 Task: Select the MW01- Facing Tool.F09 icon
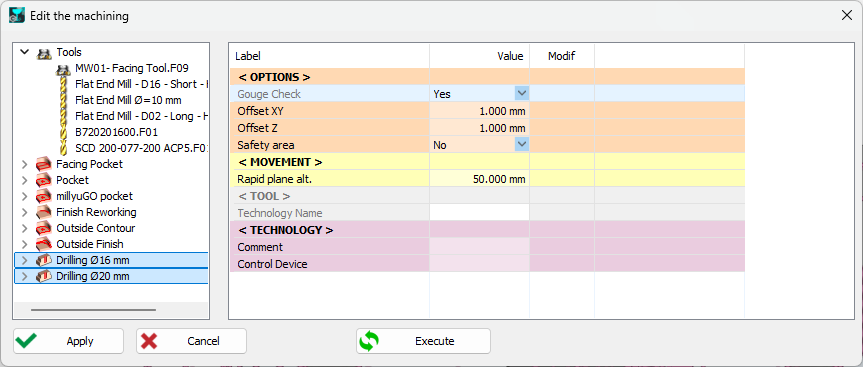63,69
